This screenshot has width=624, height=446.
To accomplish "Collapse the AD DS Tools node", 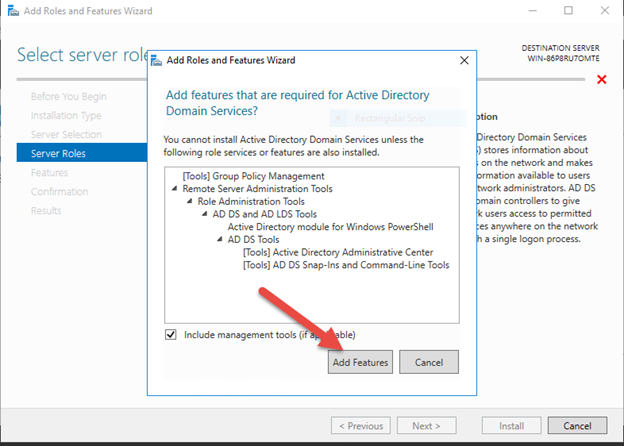I will pos(220,240).
